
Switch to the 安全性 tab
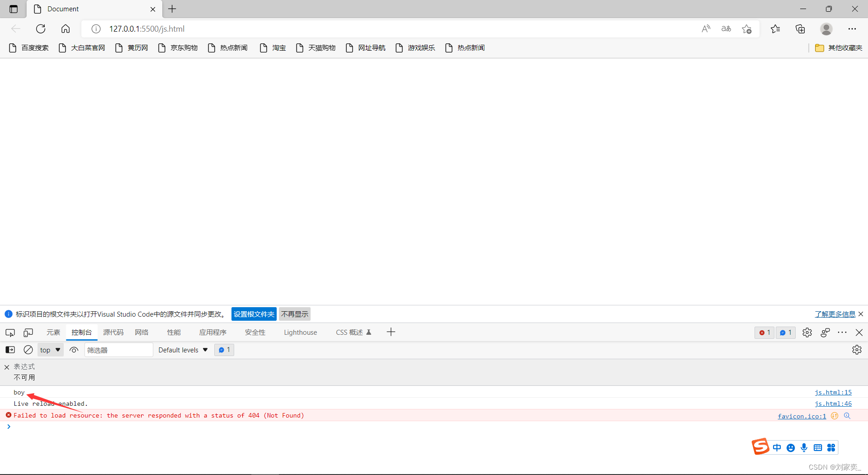pyautogui.click(x=255, y=332)
